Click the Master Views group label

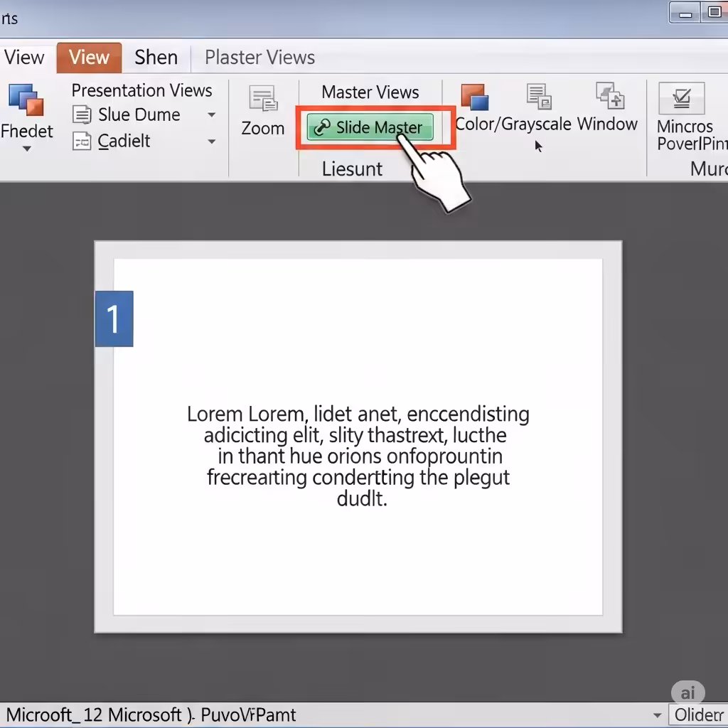[370, 92]
